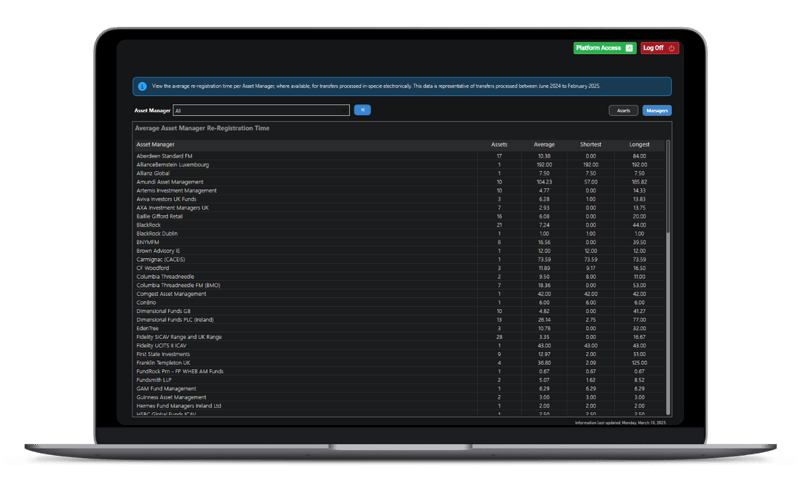Select the Fidelity UCITS II ICAV row
The width and height of the screenshot is (800, 482).
pyautogui.click(x=400, y=346)
